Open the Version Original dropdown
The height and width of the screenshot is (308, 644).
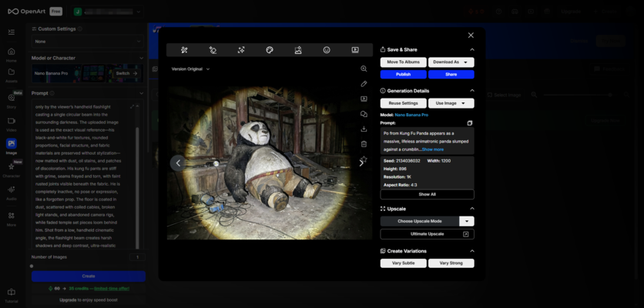(x=190, y=69)
